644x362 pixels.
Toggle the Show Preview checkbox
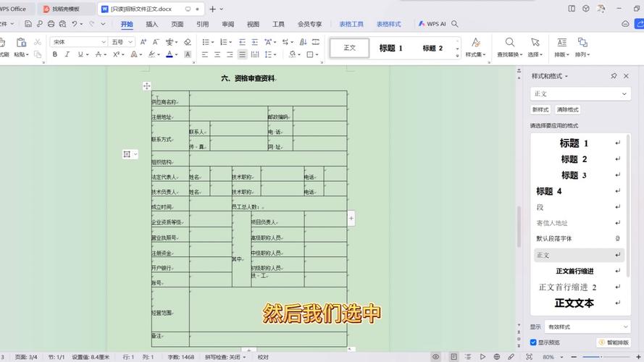pos(533,342)
